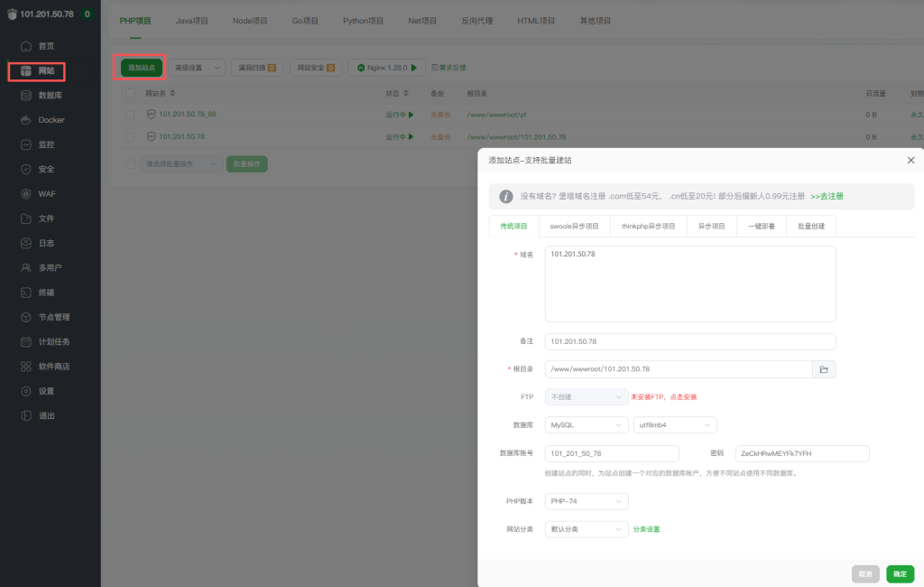Click the 软件商店 software store icon
Viewport: 924px width, 587px height.
pos(26,367)
